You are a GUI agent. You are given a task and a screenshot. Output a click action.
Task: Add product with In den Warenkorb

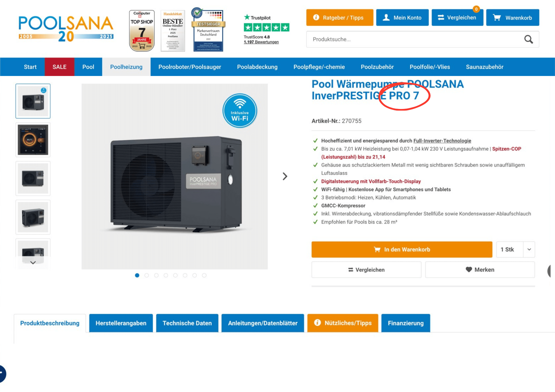pyautogui.click(x=402, y=250)
